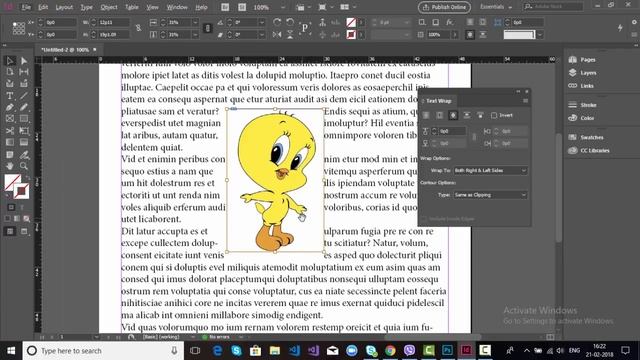
Task: Click the Windows taskbar search box
Action: click(x=102, y=351)
